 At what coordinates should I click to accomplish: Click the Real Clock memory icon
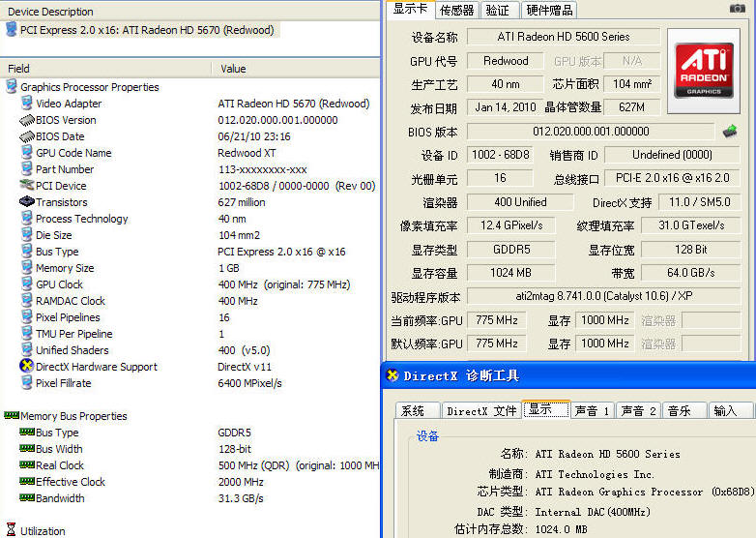[x=27, y=464]
